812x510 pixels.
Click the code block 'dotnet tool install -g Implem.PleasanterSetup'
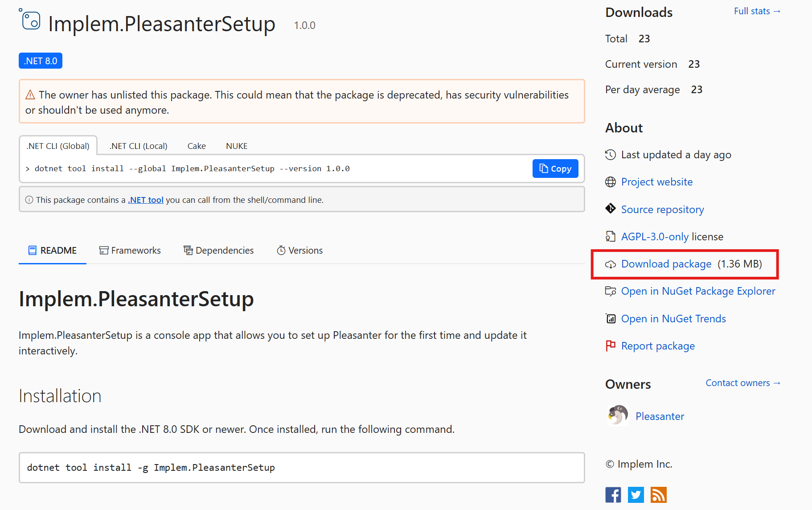[x=302, y=468]
